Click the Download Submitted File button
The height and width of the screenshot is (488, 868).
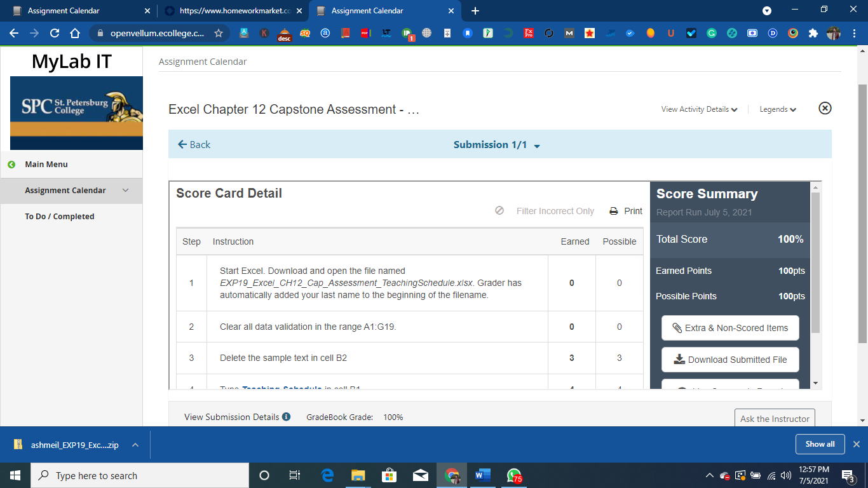730,360
